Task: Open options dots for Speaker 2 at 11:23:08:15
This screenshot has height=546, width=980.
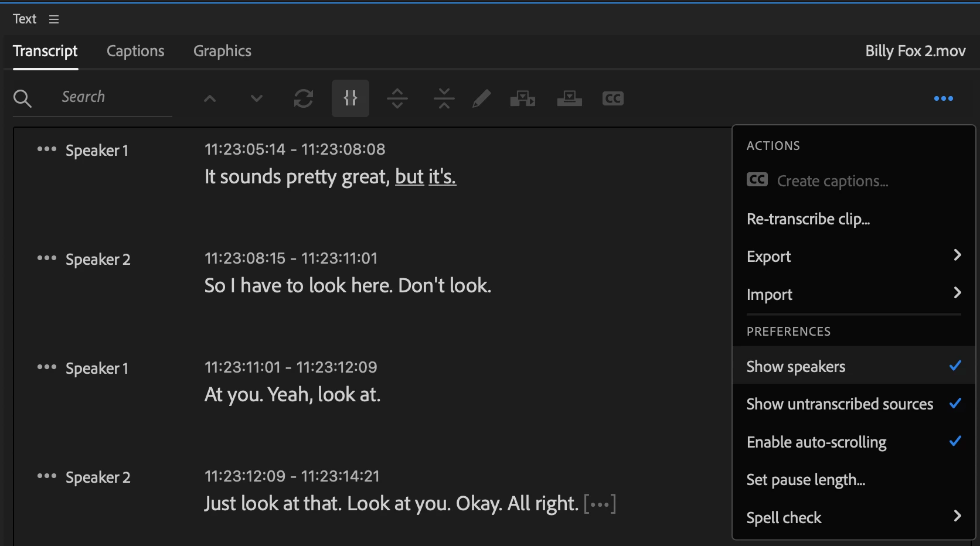Action: tap(47, 258)
